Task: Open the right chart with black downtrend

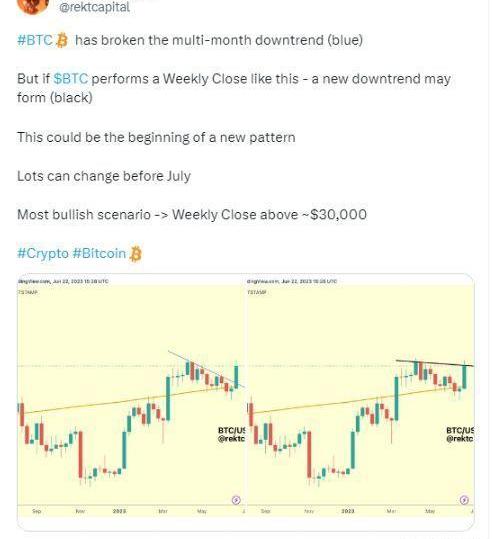Action: (360, 395)
